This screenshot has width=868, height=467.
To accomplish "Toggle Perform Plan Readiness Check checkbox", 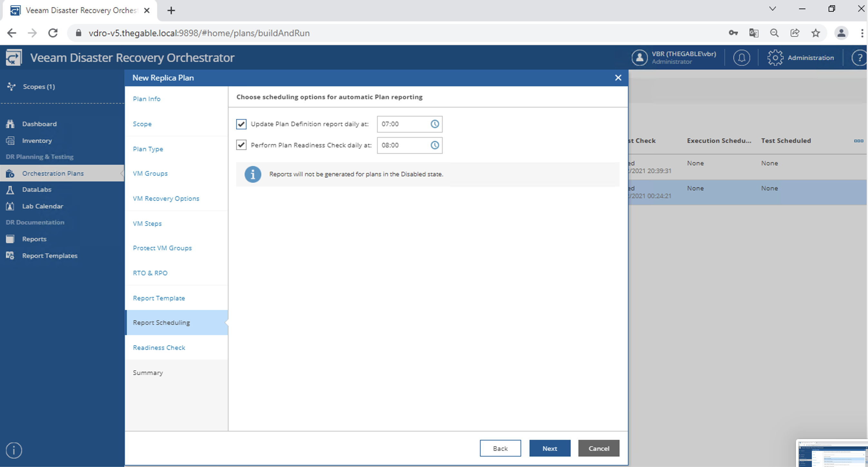I will [x=241, y=145].
